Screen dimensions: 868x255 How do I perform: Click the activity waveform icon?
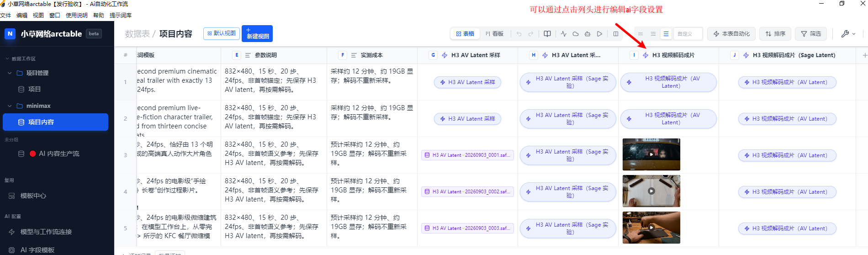pyautogui.click(x=564, y=34)
